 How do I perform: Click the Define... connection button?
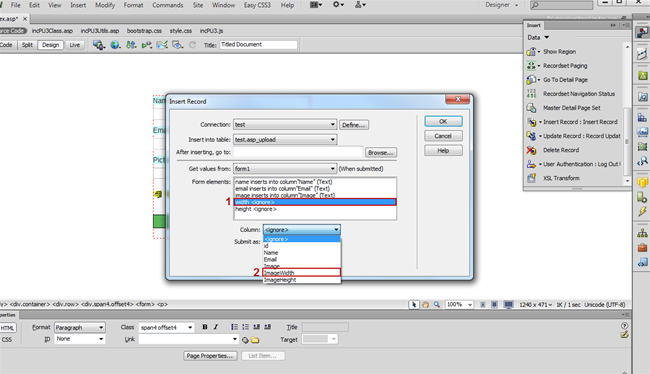click(x=354, y=125)
